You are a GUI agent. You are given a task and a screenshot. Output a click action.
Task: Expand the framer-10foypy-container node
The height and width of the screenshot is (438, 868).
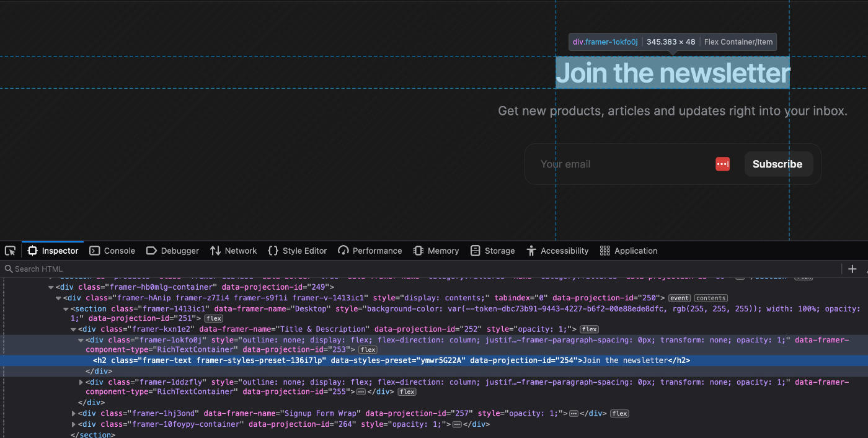click(74, 424)
